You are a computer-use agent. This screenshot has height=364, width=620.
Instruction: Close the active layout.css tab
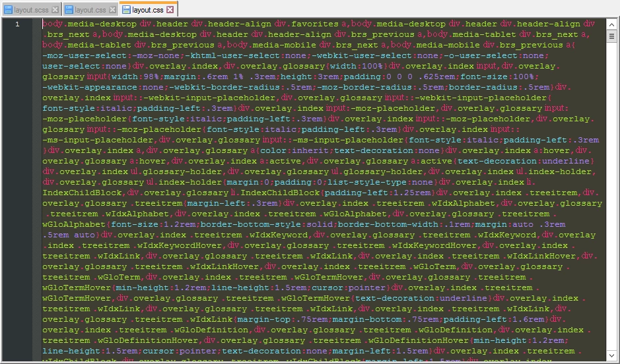point(170,9)
